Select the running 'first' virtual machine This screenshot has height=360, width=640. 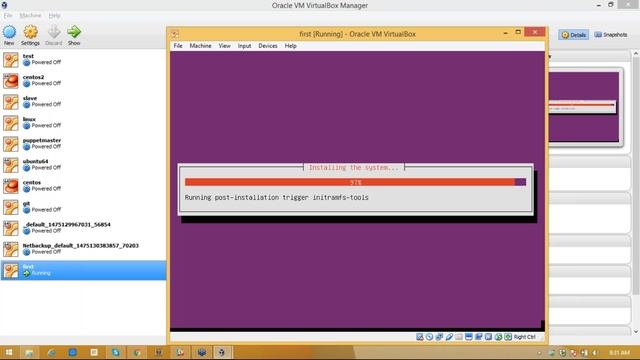click(83, 270)
